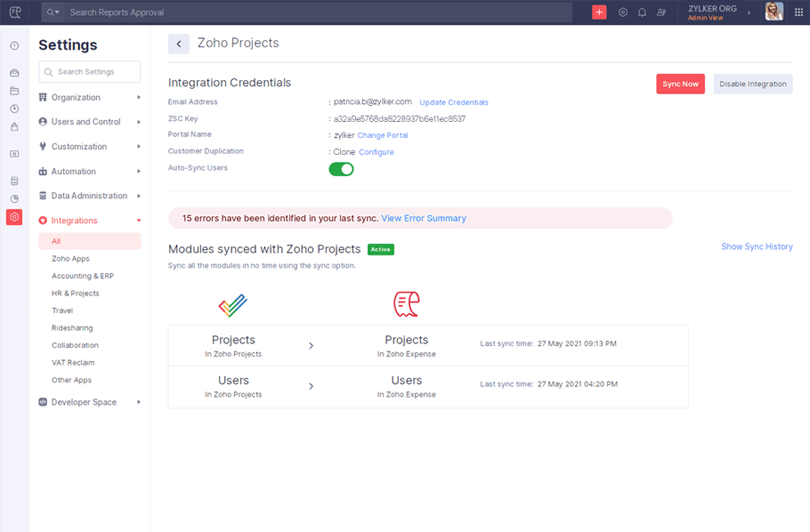The image size is (810, 532).
Task: Select the folder icon in the left rail
Action: (x=13, y=91)
